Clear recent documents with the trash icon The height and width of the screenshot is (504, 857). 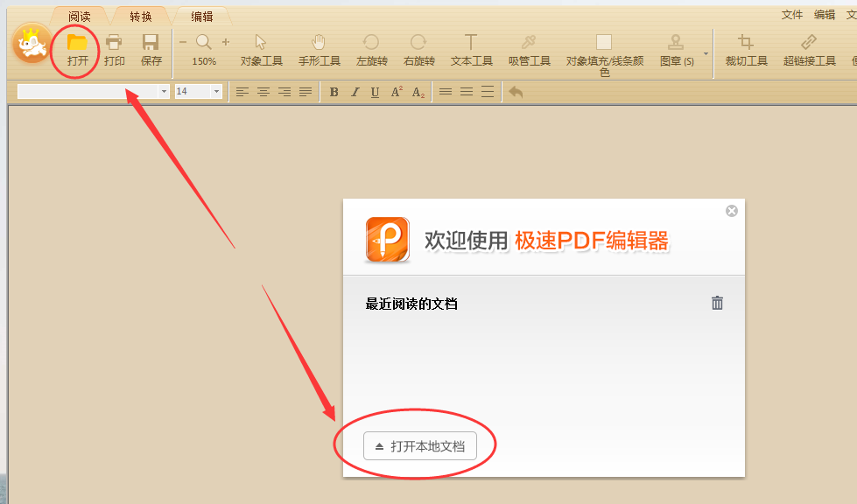pos(717,302)
